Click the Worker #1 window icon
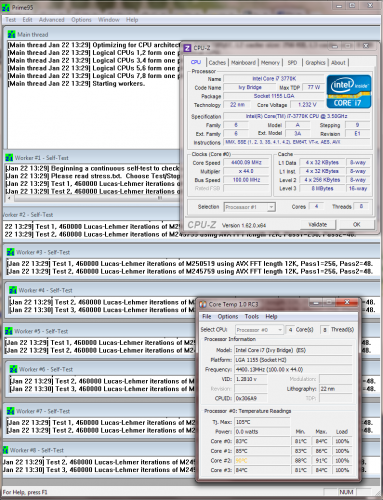The height and width of the screenshot is (500, 383). click(9, 158)
